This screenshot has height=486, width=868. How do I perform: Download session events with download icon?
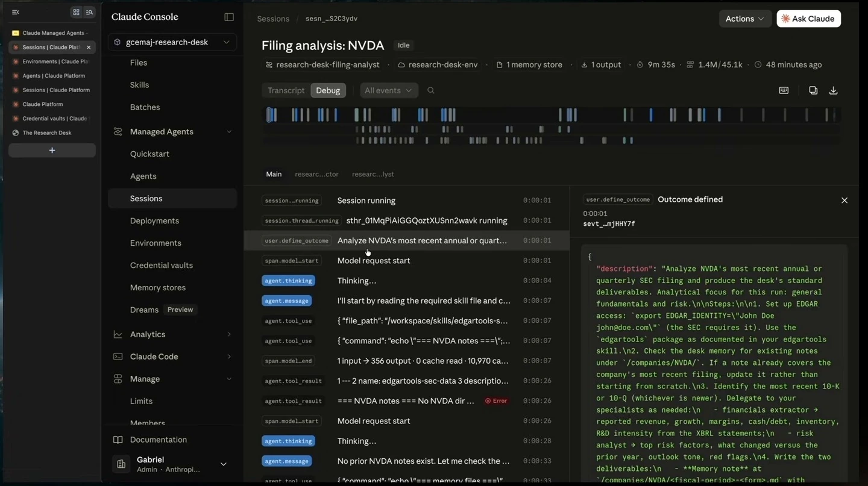tap(834, 90)
